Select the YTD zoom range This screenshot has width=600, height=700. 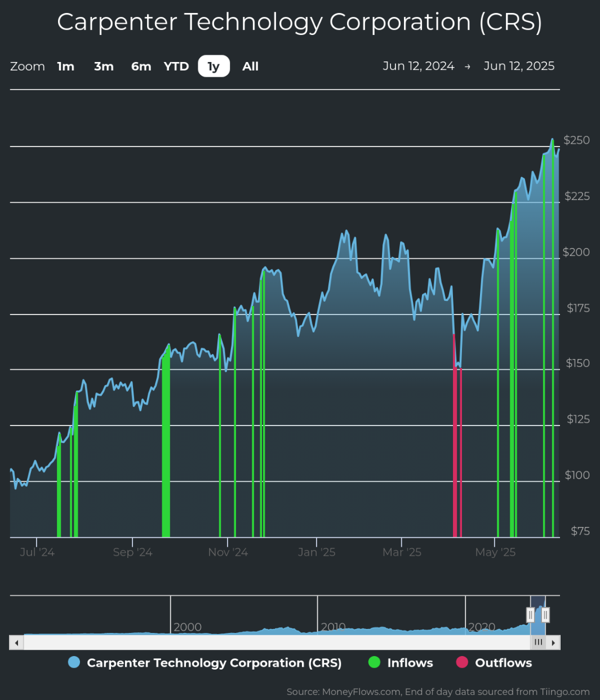pyautogui.click(x=176, y=67)
